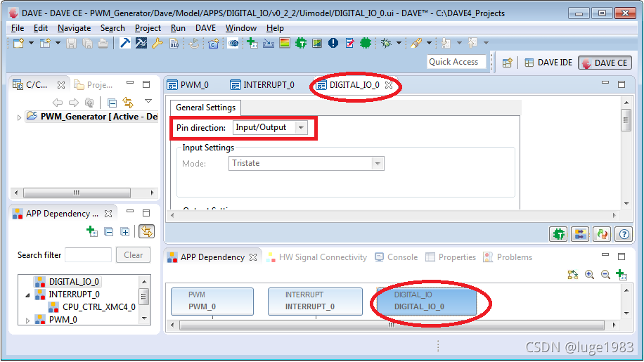Select the DIGITAL_IO_0 block in dependency diagram
644x362 pixels.
click(427, 302)
